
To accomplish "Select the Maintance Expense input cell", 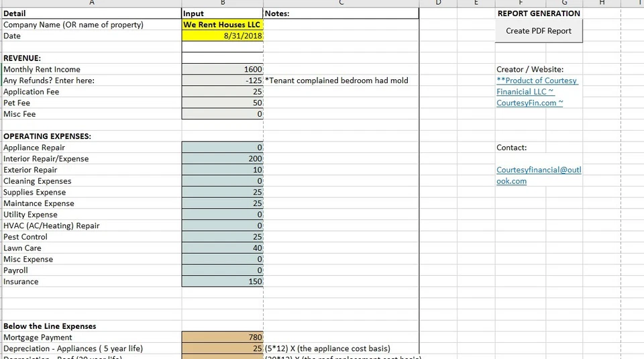I will (222, 203).
